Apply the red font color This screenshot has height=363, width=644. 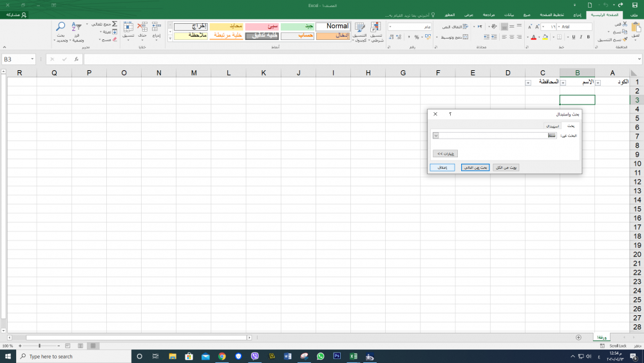(x=533, y=37)
